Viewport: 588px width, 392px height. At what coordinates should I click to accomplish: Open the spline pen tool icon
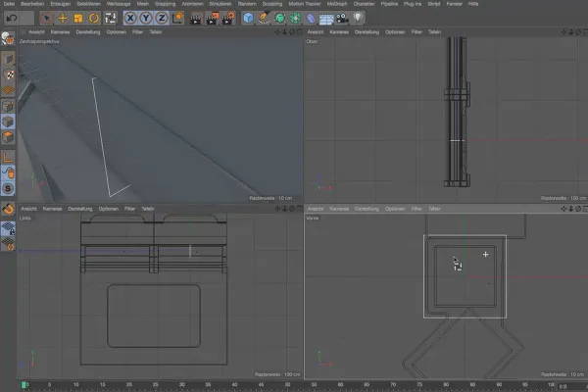pyautogui.click(x=264, y=18)
